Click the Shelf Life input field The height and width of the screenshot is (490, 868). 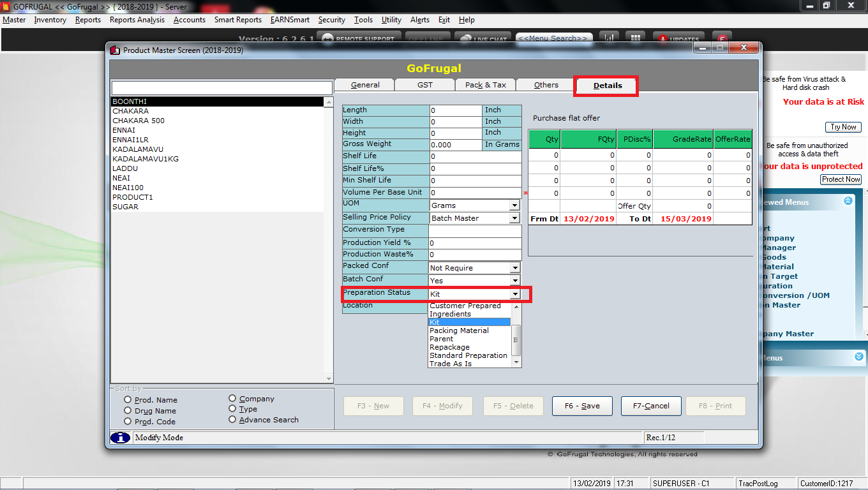(475, 156)
